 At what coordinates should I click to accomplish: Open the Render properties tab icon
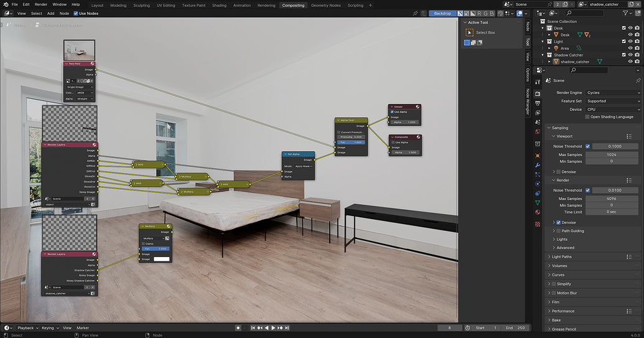(x=538, y=93)
